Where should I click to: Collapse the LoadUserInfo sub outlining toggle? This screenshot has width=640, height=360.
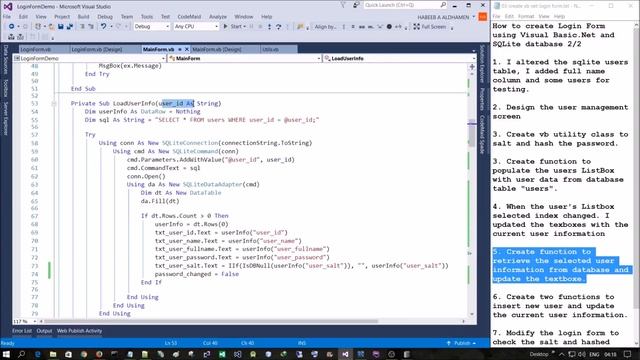point(54,104)
